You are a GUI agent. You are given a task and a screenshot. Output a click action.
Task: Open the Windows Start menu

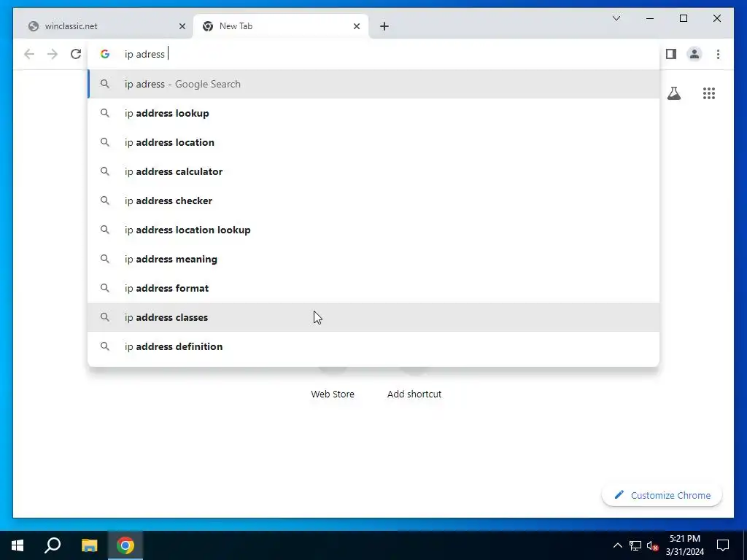pyautogui.click(x=18, y=545)
